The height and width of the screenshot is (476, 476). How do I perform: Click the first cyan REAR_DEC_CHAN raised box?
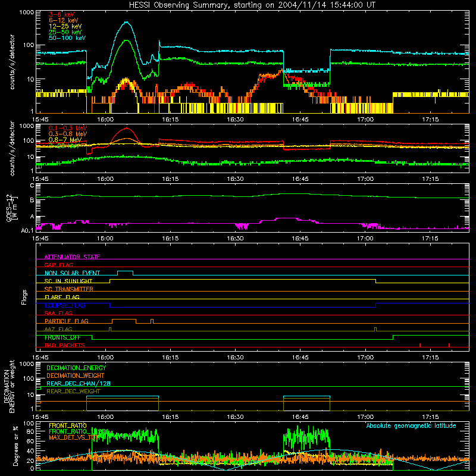tap(123, 396)
